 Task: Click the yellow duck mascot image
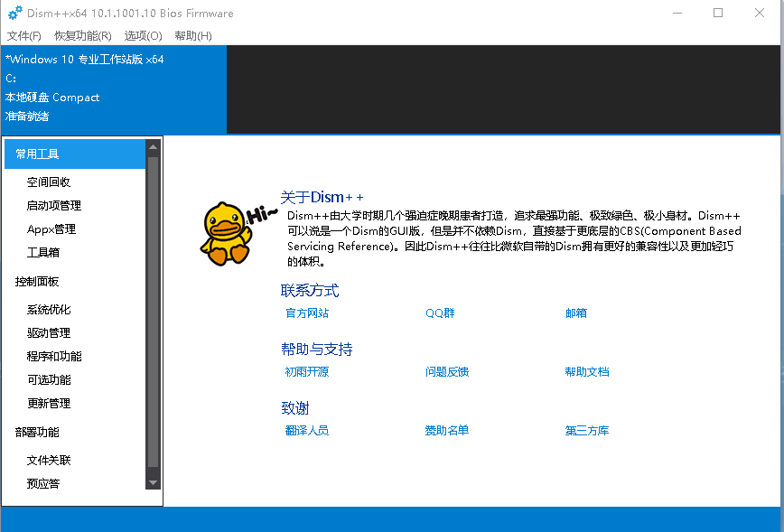click(226, 233)
